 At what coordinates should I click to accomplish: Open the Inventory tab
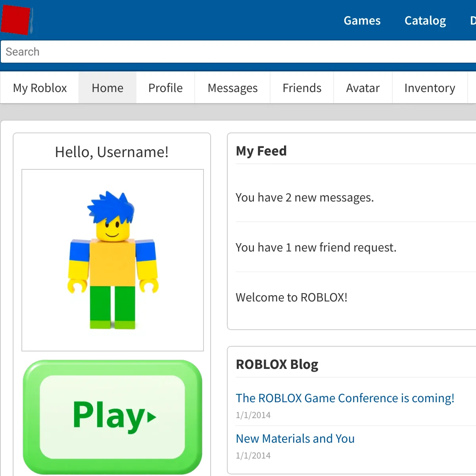click(430, 88)
